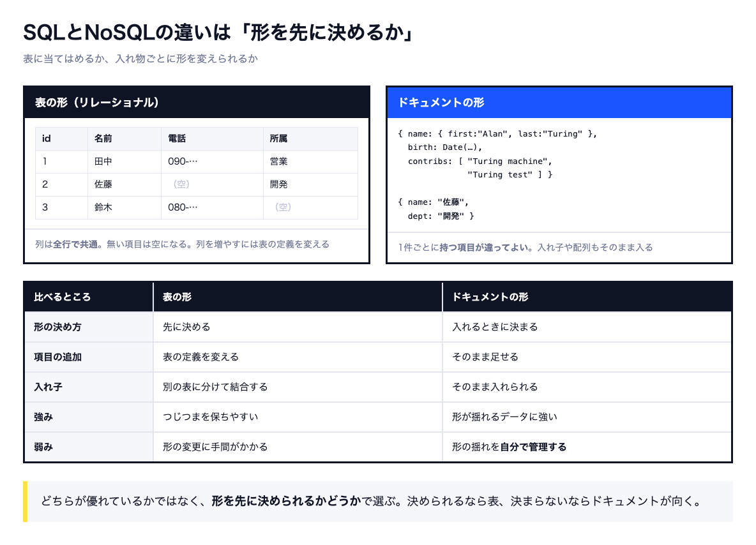Viewport: 756px width, 545px height.
Task: Click the cell 形の揺れを自分で管理する
Action: [587, 447]
